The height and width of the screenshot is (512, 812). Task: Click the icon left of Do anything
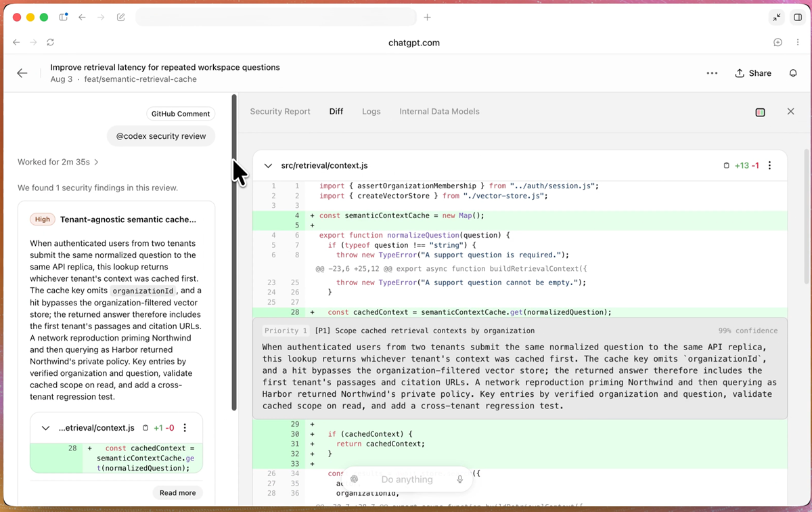[354, 479]
